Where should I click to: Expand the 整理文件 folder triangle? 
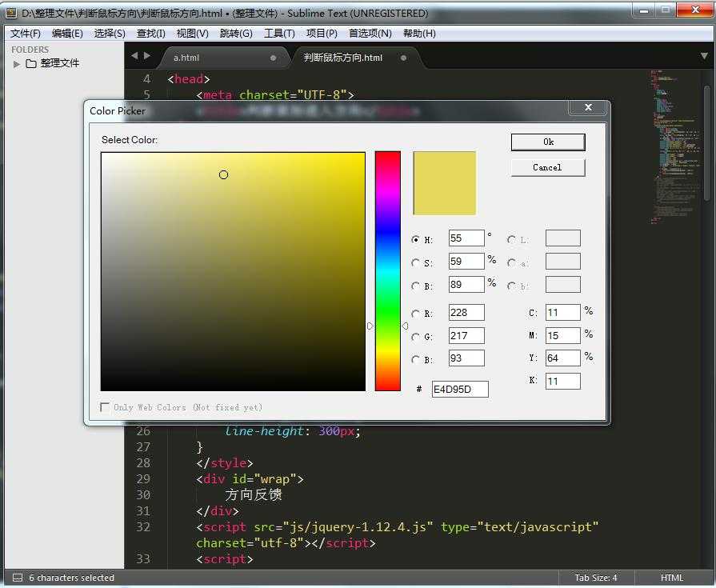17,64
